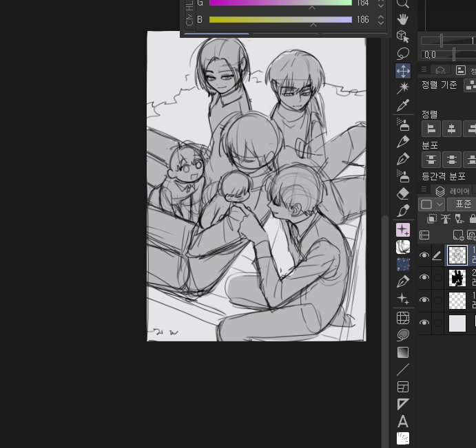
Task: Select the Correct Line tool at toolbar end
Action: pyautogui.click(x=403, y=438)
